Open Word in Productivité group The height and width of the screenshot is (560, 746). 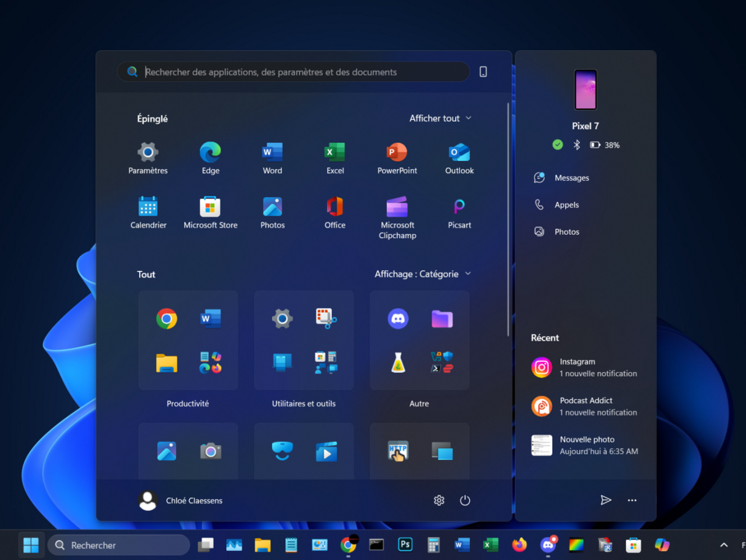coord(211,319)
